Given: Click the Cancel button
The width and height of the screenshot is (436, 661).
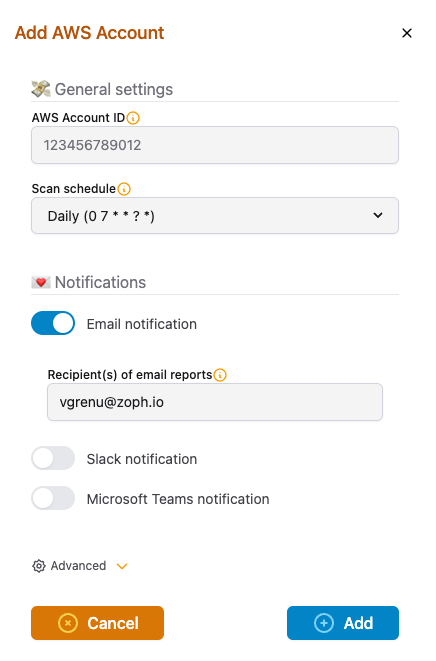Looking at the screenshot, I should coord(97,623).
